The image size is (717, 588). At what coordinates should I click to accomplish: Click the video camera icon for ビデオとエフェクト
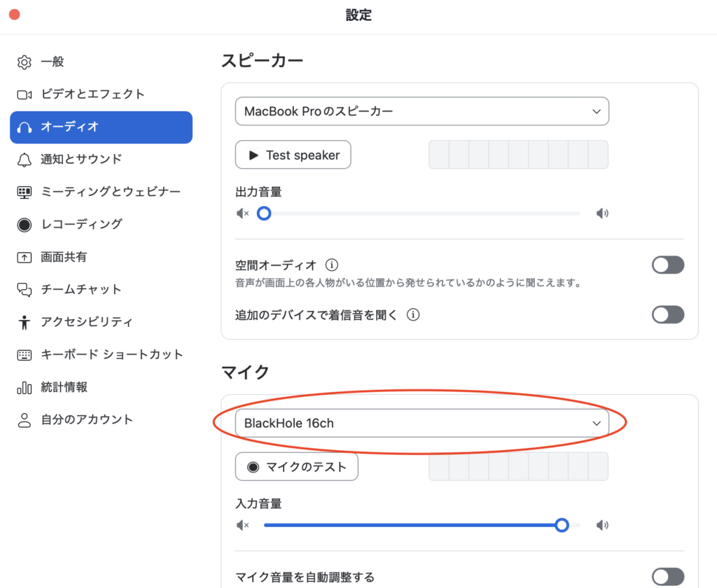click(x=25, y=94)
